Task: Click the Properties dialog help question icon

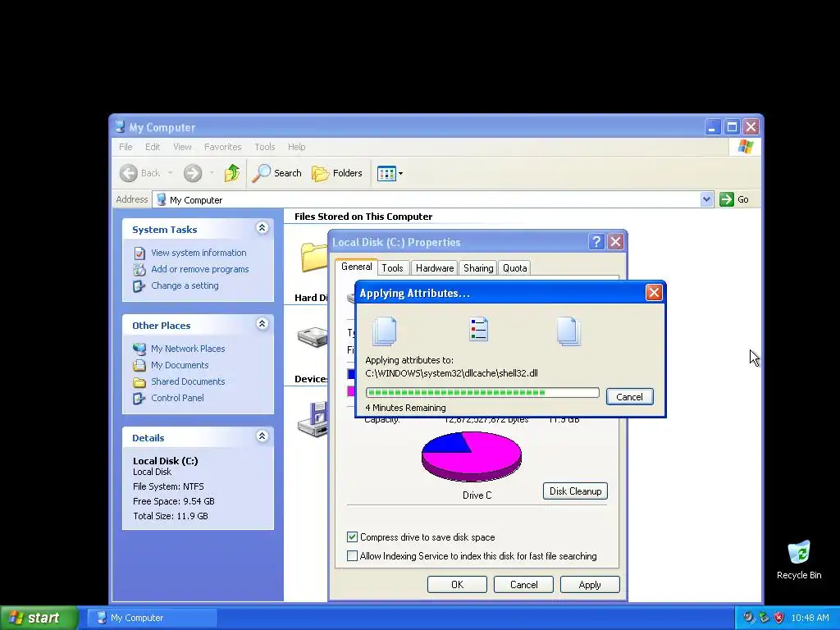Action: point(596,242)
